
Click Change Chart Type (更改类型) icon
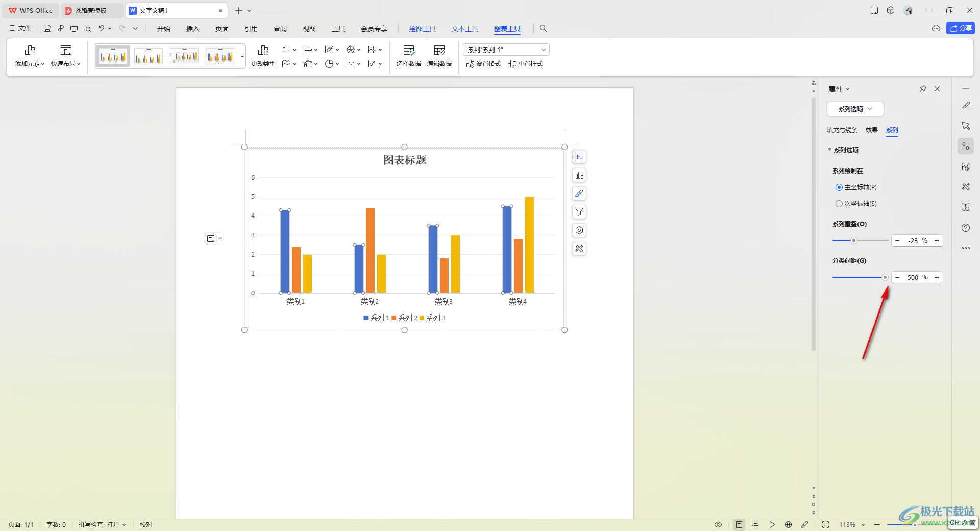coord(263,56)
